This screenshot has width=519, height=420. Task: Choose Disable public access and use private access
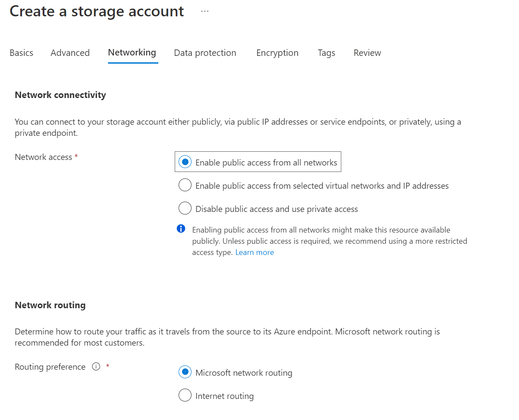[x=185, y=208]
